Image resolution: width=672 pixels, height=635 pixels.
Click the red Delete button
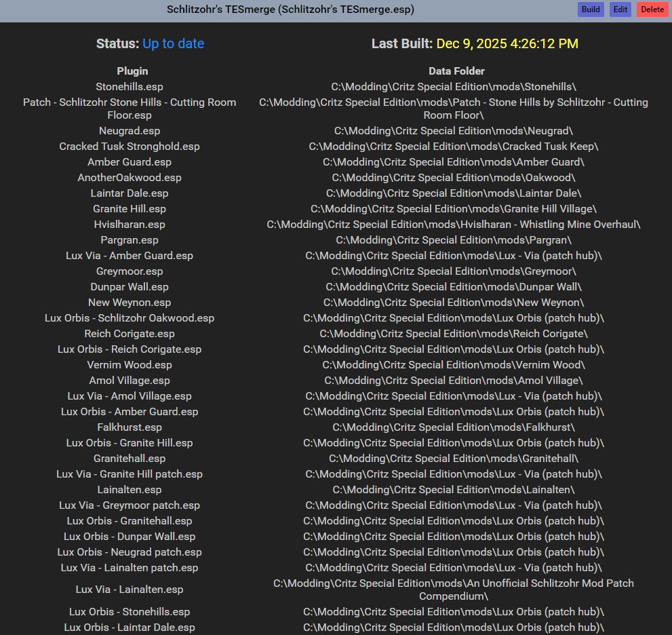point(652,9)
